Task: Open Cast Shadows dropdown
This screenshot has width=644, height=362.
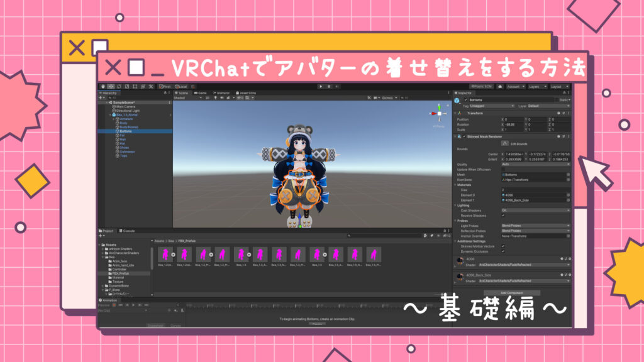Action: (x=536, y=210)
